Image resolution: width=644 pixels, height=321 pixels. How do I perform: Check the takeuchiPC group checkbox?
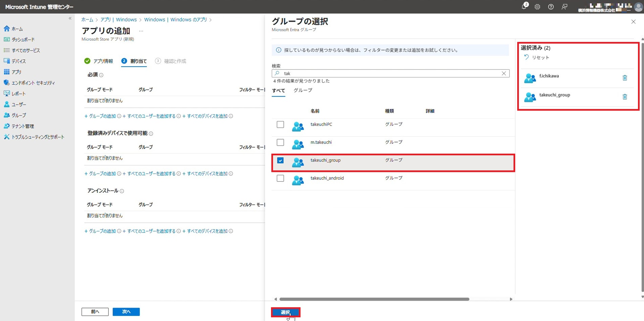280,124
